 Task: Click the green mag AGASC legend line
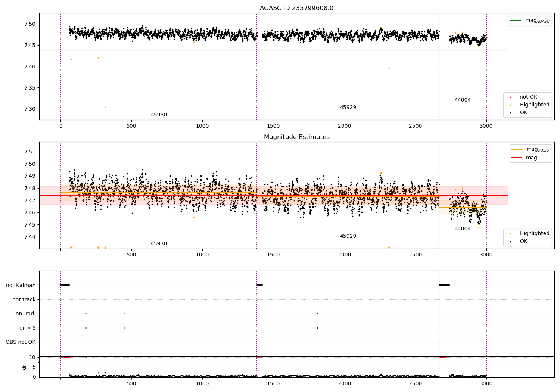pos(516,21)
